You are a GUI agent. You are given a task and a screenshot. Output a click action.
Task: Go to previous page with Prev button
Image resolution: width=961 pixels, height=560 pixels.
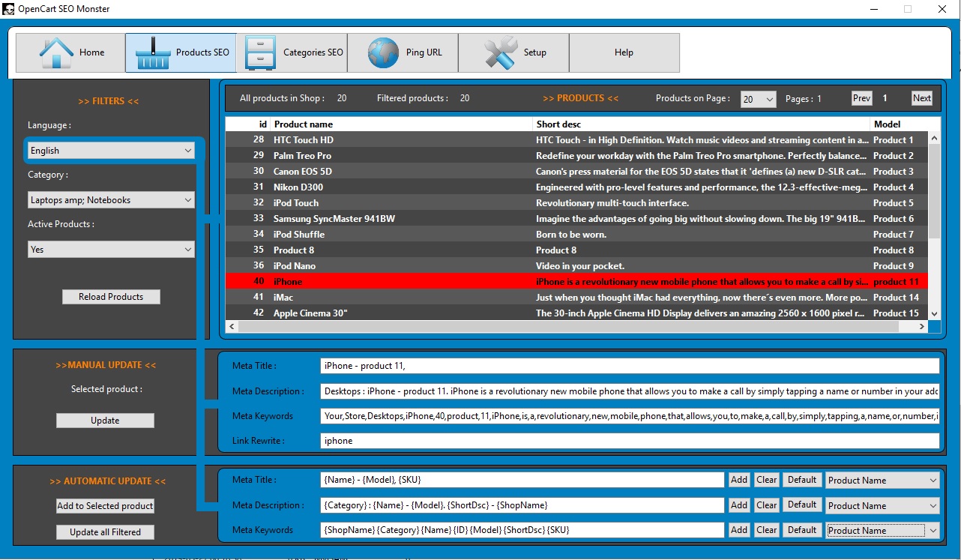coord(862,98)
